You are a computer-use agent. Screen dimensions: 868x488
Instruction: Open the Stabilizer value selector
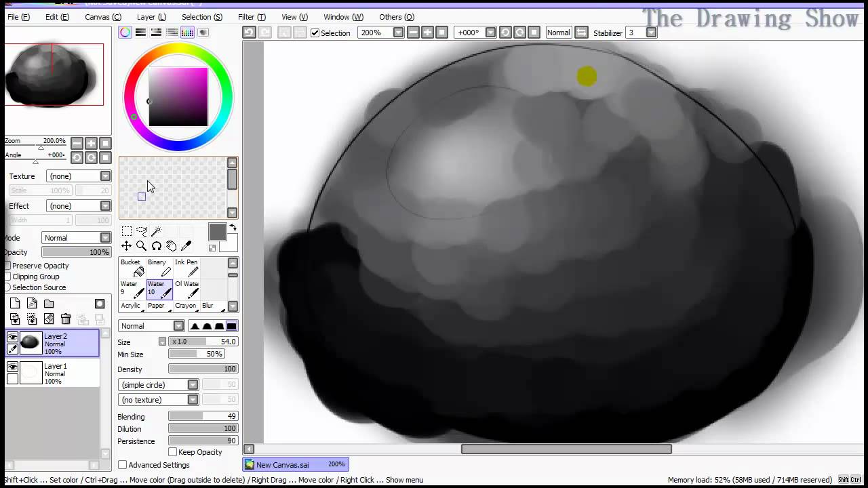click(x=650, y=33)
